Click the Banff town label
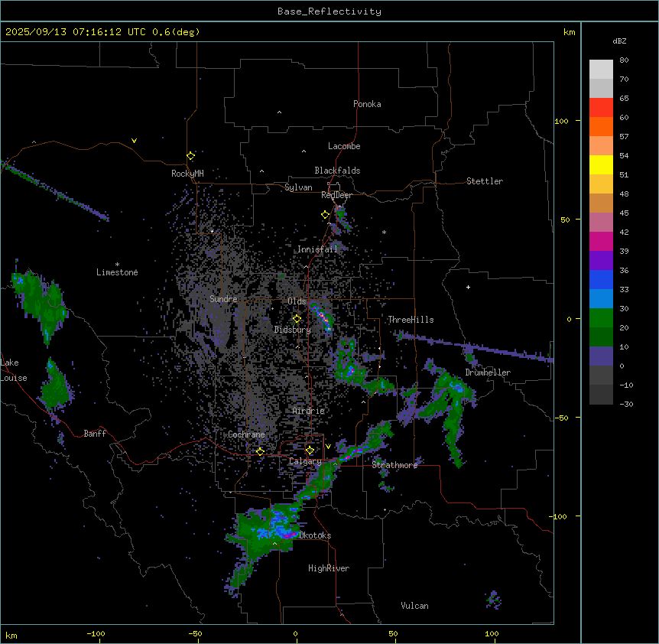 click(x=95, y=434)
